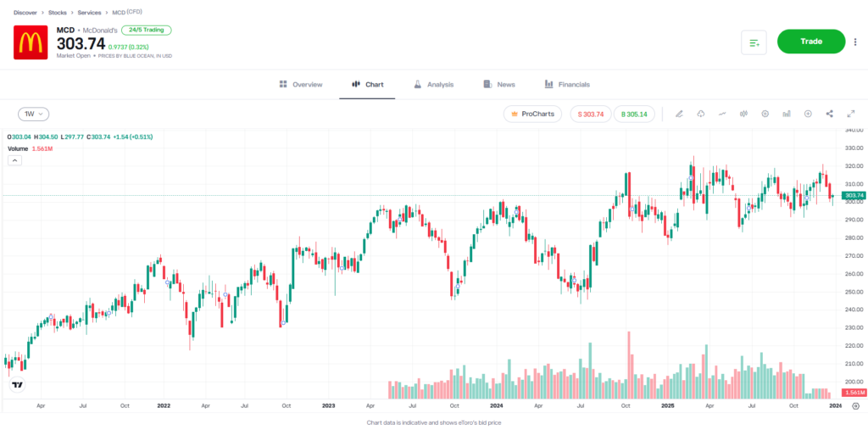868x430 pixels.
Task: Expand chart to fullscreen
Action: click(x=850, y=114)
